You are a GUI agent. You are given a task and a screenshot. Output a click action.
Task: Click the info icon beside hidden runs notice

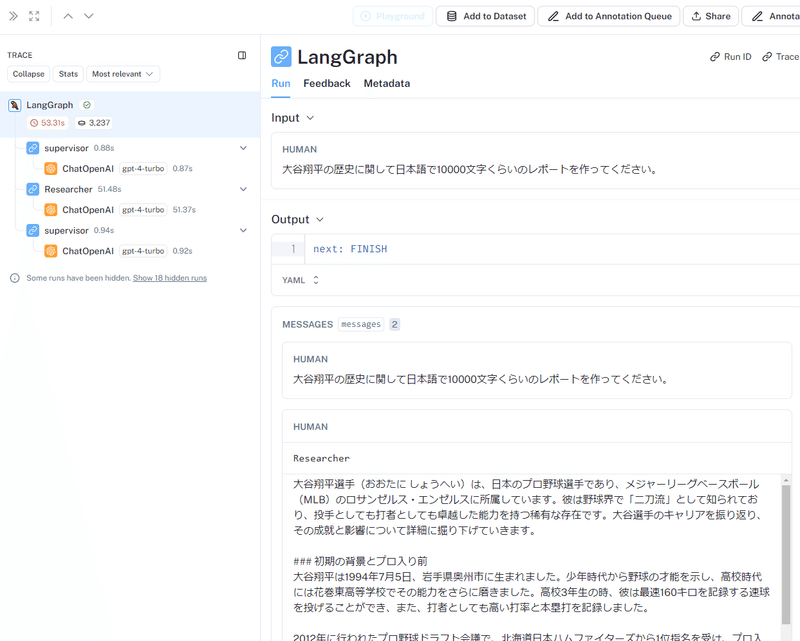(x=15, y=278)
